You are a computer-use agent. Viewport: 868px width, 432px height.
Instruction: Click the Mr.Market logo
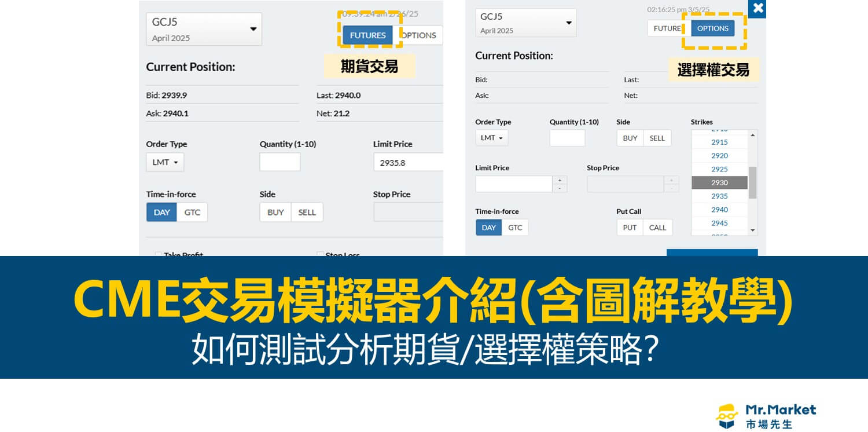[766, 416]
